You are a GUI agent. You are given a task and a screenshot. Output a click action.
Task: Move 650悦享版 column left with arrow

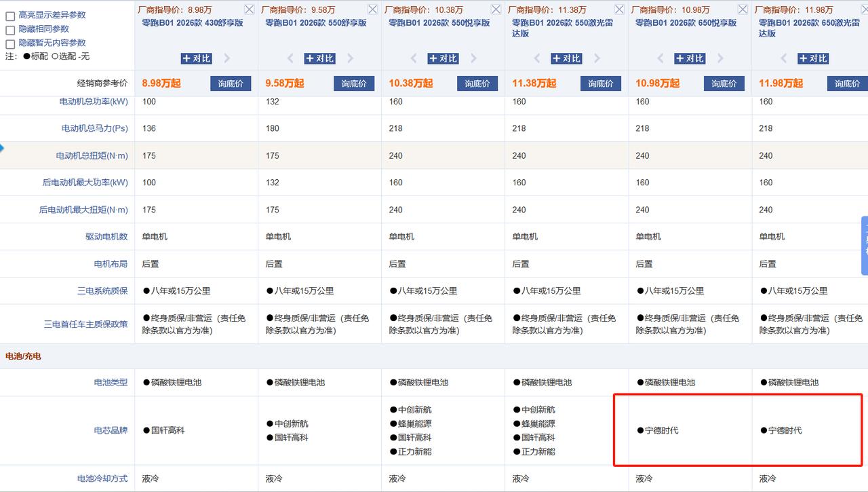pyautogui.click(x=660, y=58)
